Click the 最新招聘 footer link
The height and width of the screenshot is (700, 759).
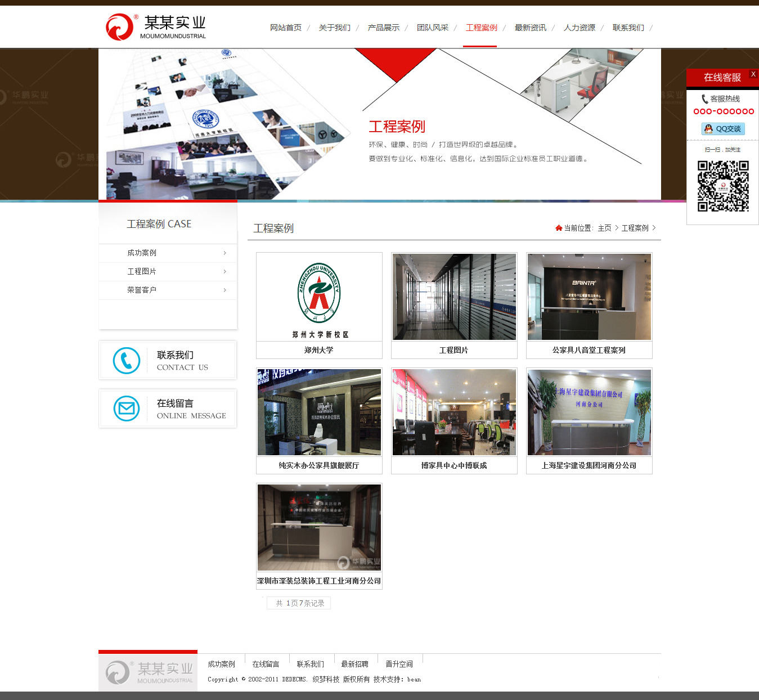pyautogui.click(x=354, y=664)
